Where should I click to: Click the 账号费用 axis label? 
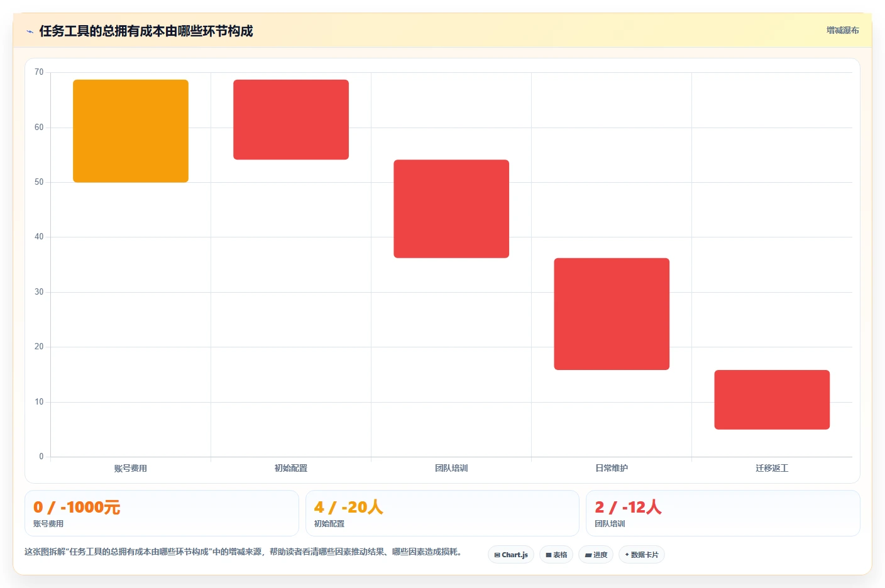pos(131,468)
